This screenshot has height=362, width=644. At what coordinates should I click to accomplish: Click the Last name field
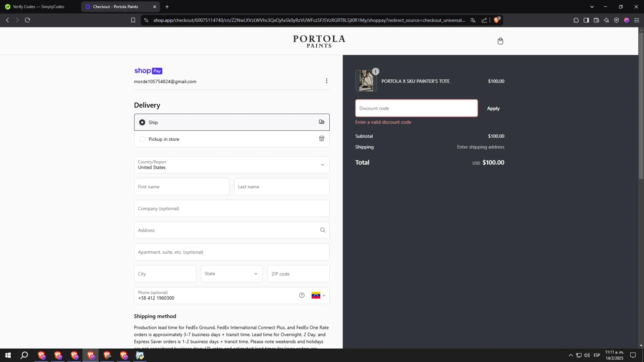tap(282, 187)
